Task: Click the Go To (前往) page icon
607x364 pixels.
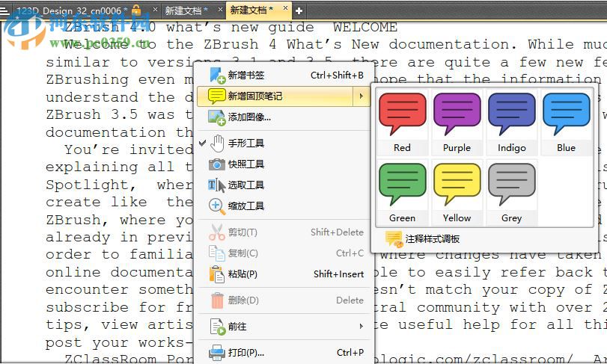Action: pos(218,327)
